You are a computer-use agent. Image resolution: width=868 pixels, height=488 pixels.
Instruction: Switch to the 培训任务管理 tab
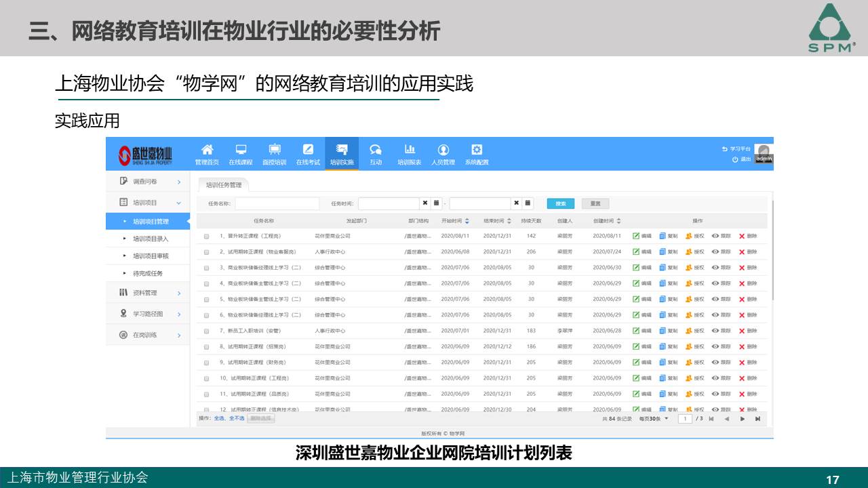click(x=224, y=185)
